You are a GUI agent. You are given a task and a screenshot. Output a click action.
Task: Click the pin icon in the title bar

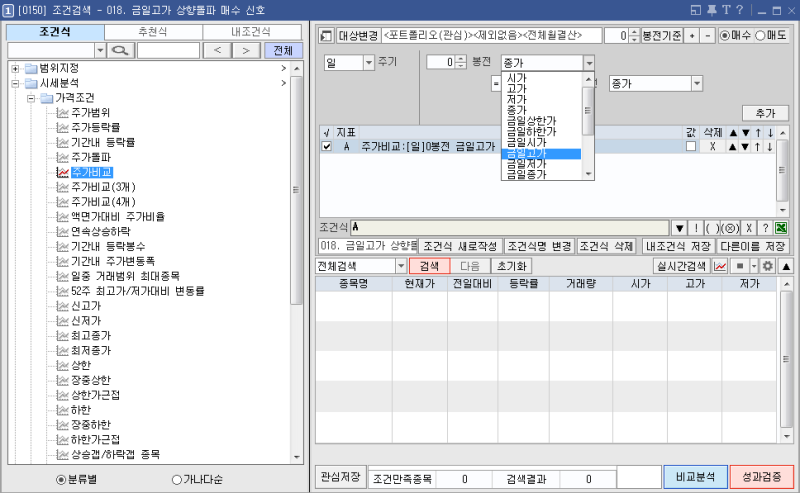[711, 10]
